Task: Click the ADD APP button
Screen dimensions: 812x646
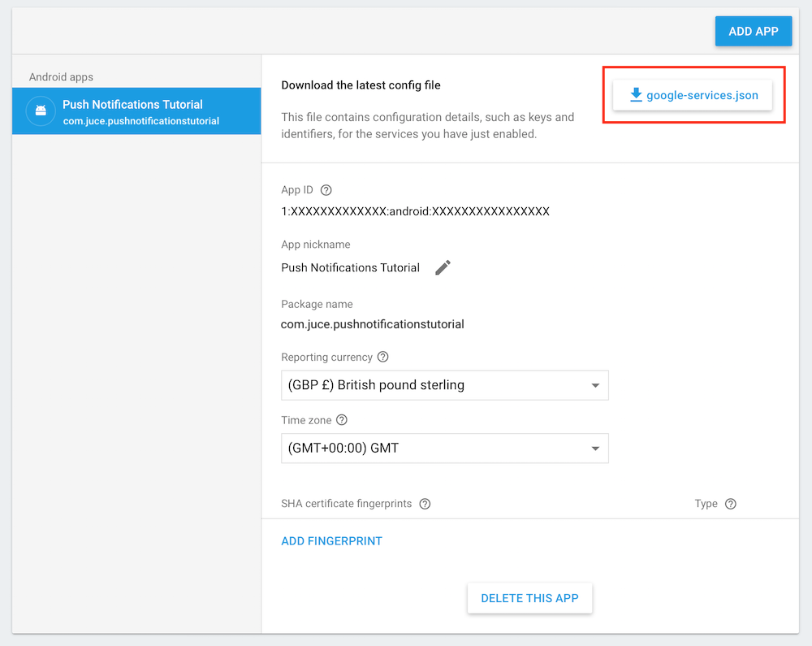Action: pos(753,31)
